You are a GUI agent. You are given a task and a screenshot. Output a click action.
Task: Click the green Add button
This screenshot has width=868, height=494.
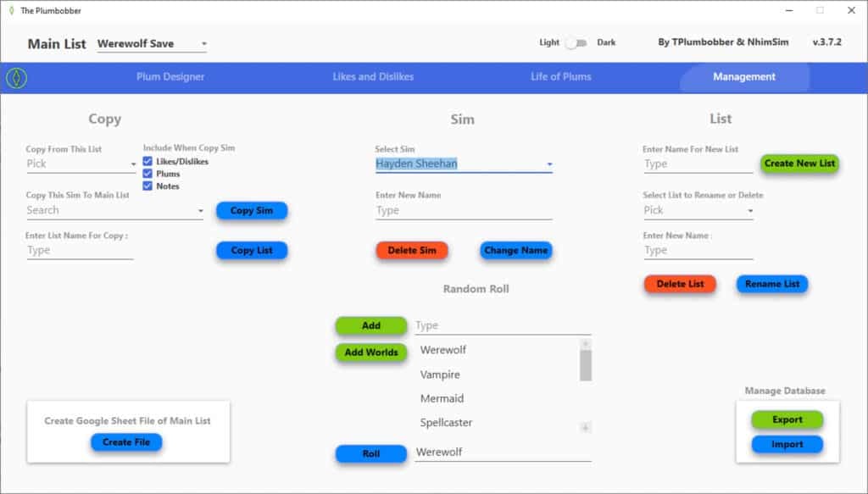click(x=371, y=326)
